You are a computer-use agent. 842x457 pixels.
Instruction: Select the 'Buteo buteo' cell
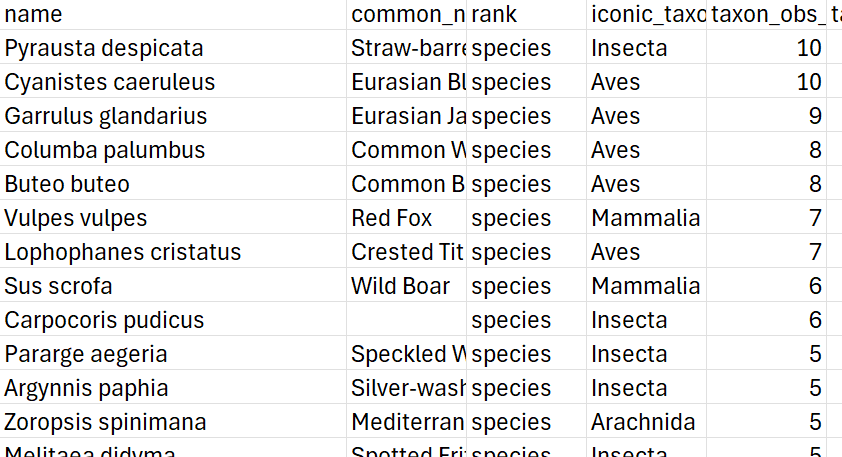click(67, 184)
